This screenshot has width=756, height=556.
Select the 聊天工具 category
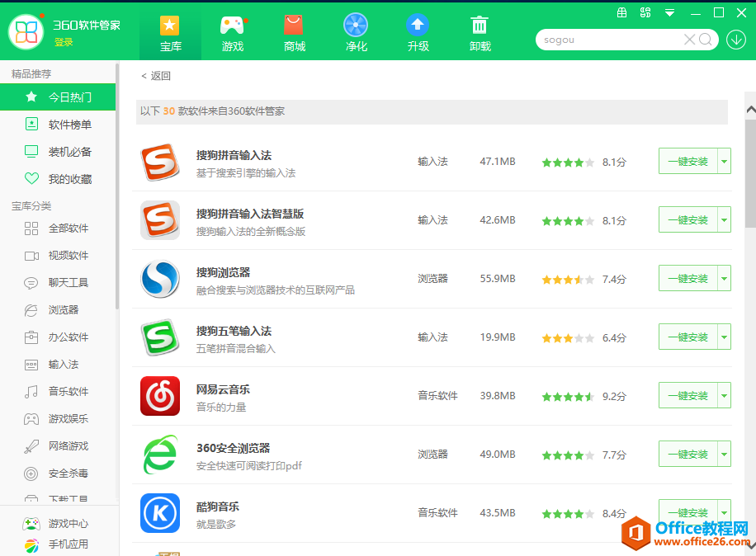[58, 283]
